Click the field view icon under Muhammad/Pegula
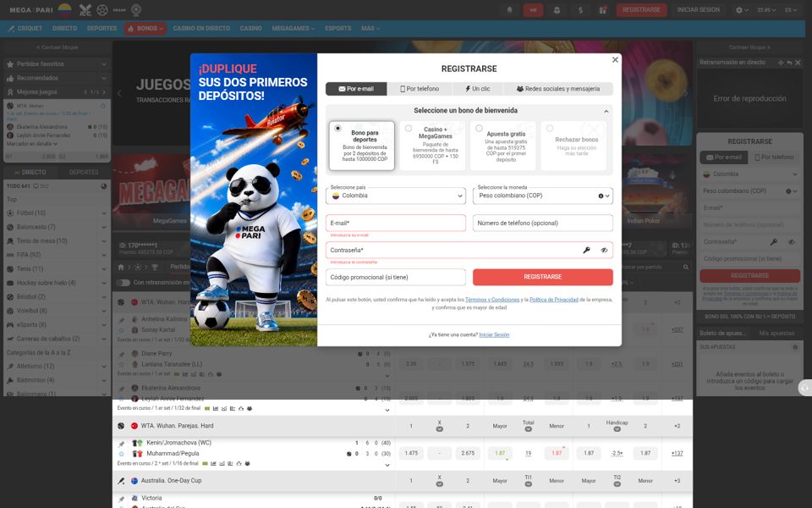This screenshot has width=812, height=508. click(205, 463)
